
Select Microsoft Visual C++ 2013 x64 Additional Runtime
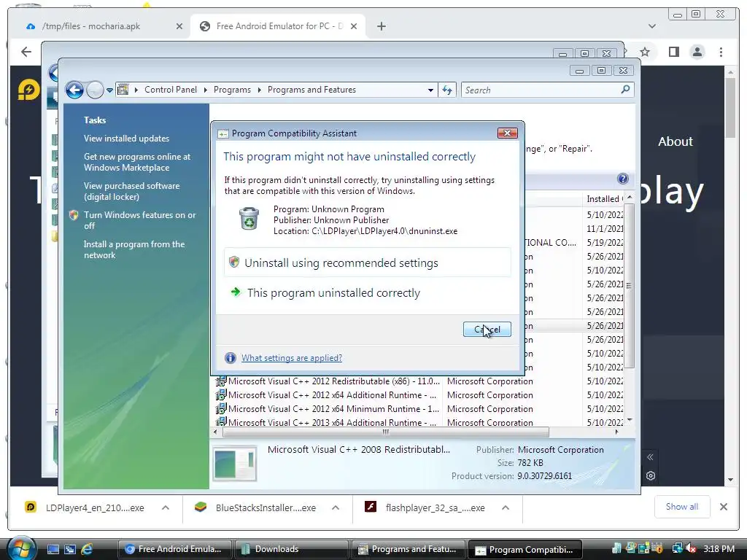pyautogui.click(x=418, y=422)
